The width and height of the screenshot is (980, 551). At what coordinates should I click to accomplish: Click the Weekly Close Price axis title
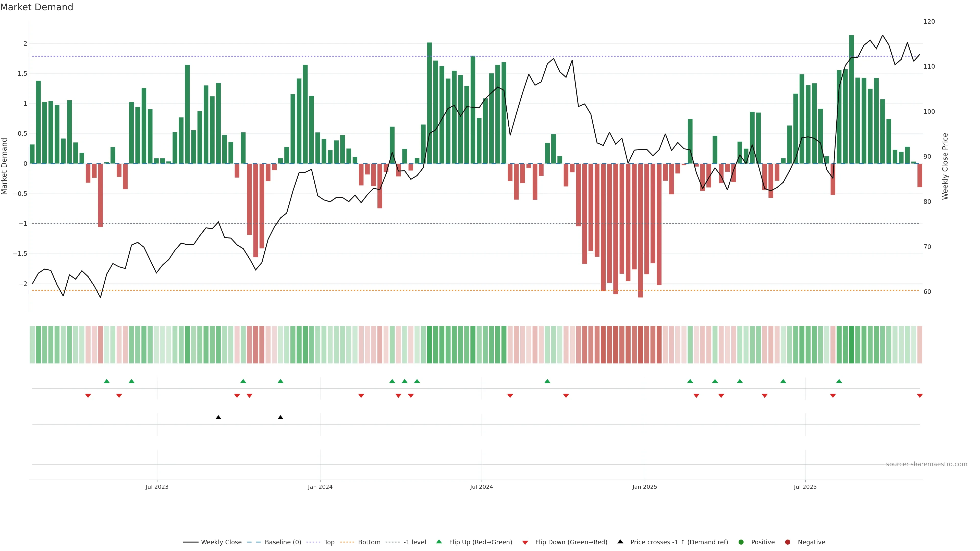[x=945, y=166]
